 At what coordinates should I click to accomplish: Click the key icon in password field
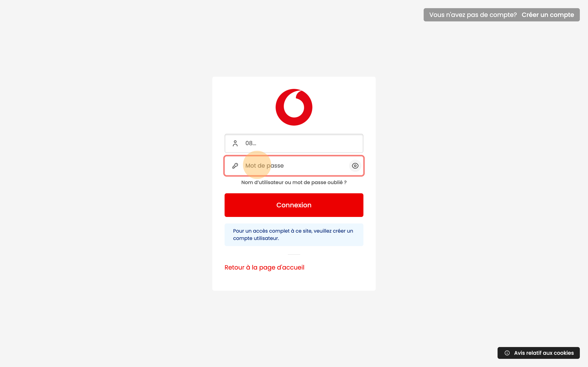235,166
